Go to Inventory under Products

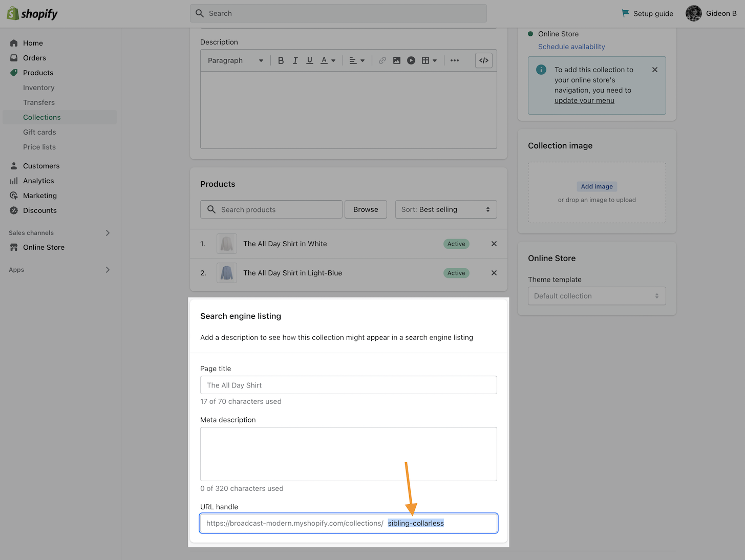click(x=38, y=88)
